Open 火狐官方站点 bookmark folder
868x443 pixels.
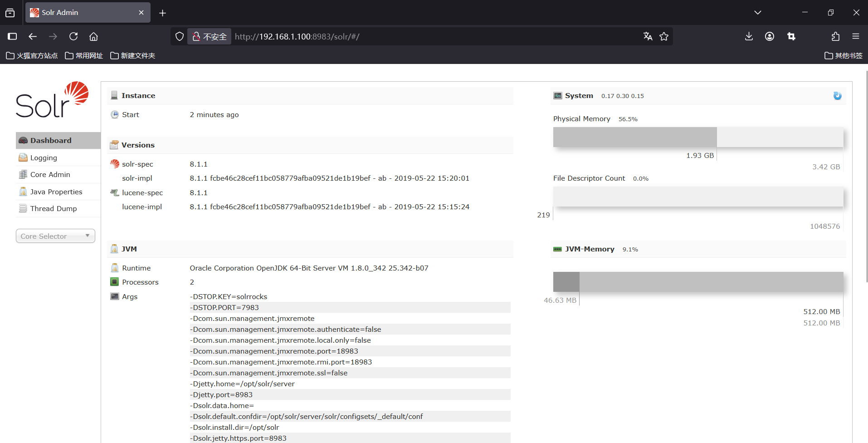click(32, 55)
